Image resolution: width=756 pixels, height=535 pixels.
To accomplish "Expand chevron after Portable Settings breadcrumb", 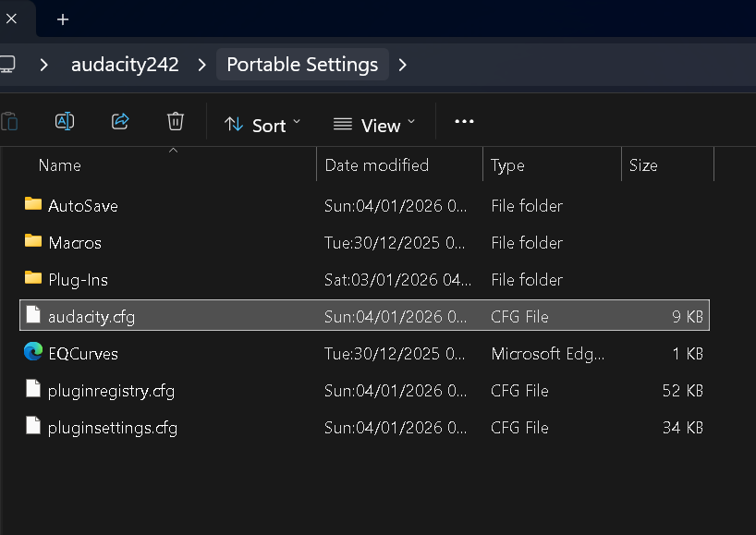I will pos(402,65).
